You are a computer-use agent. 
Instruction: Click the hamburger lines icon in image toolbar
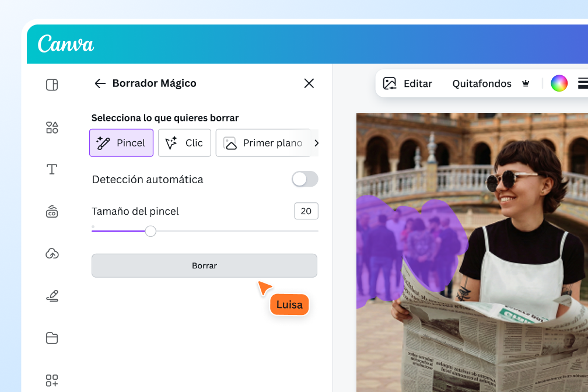coord(583,83)
